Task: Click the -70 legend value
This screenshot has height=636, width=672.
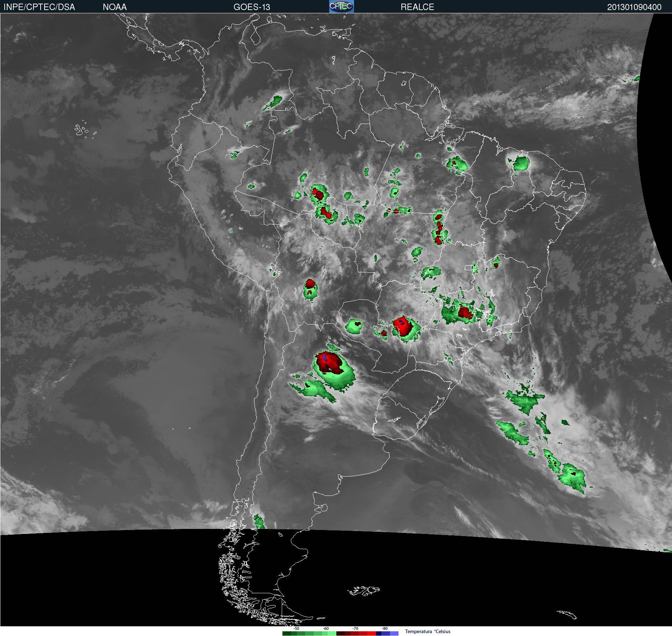Action: (355, 628)
